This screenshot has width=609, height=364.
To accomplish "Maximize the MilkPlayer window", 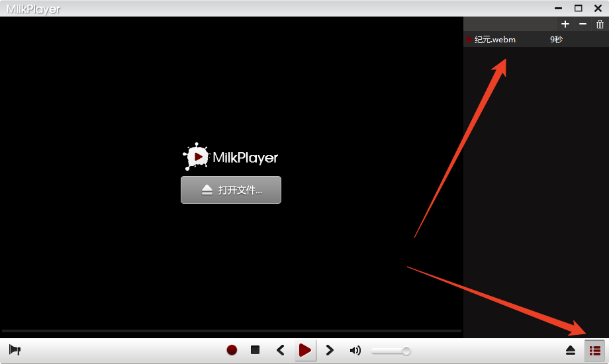I will [x=579, y=8].
